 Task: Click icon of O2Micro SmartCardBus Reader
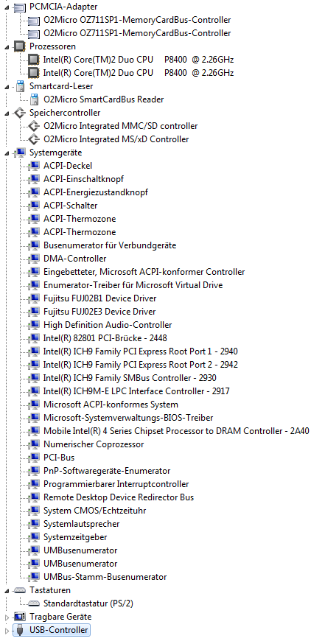coord(35,99)
